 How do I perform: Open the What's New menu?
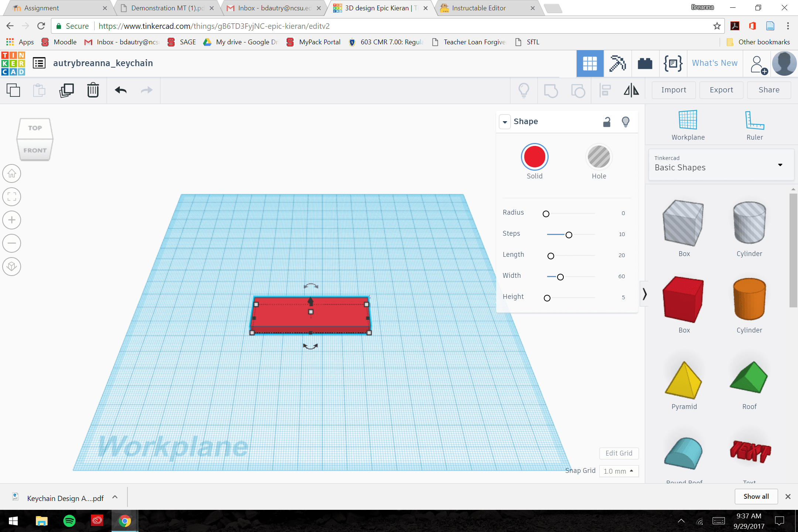click(x=714, y=63)
